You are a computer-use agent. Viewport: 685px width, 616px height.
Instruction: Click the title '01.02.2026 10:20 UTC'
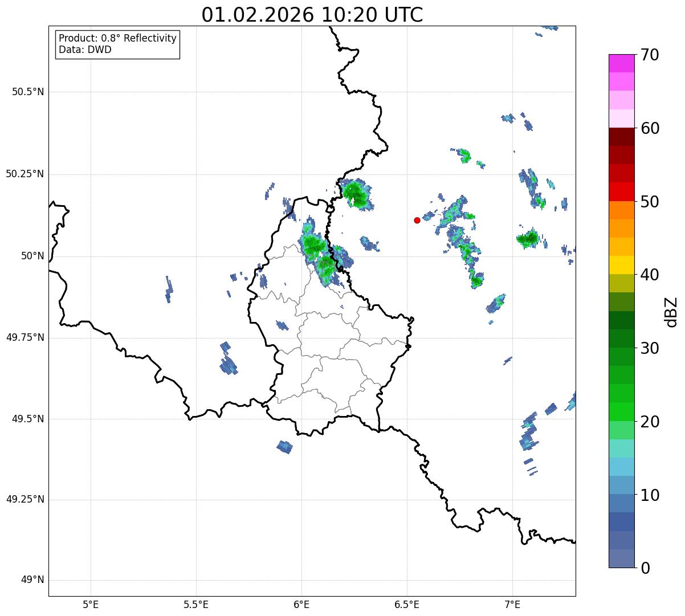(x=312, y=15)
